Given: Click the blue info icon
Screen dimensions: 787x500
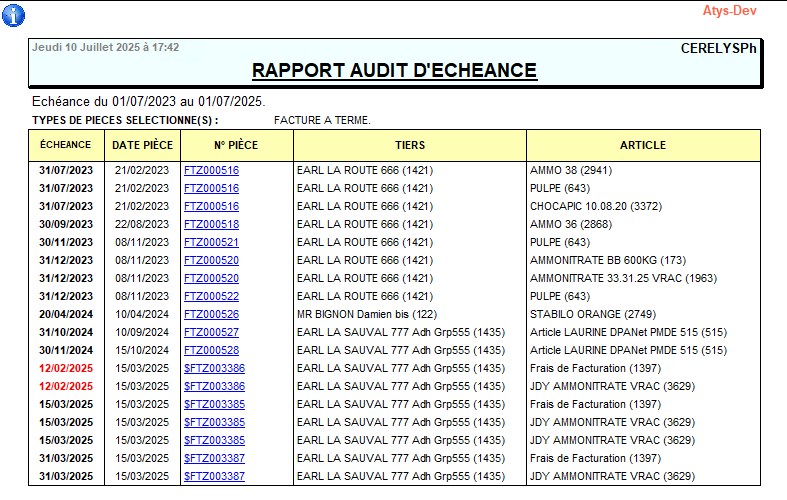Looking at the screenshot, I should (x=14, y=15).
